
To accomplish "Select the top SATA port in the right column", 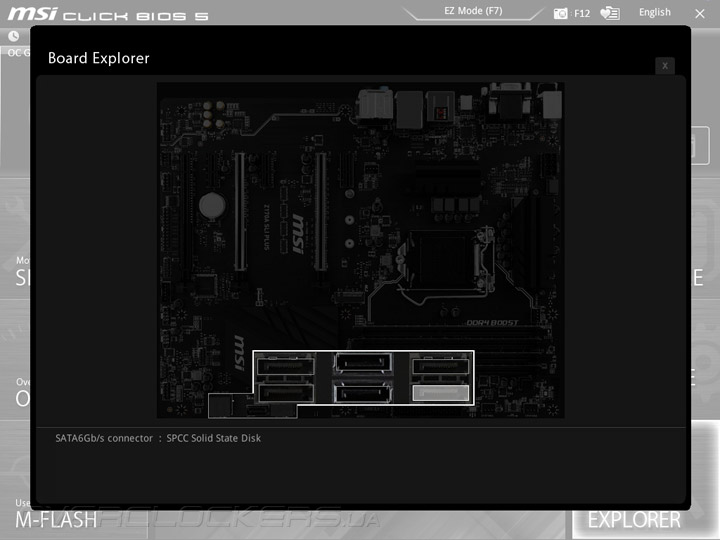I will pyautogui.click(x=440, y=366).
